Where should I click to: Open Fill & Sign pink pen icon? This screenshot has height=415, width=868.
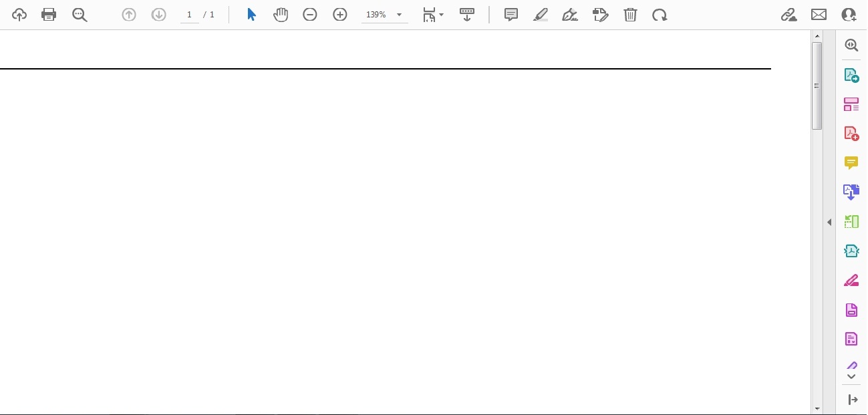(851, 281)
